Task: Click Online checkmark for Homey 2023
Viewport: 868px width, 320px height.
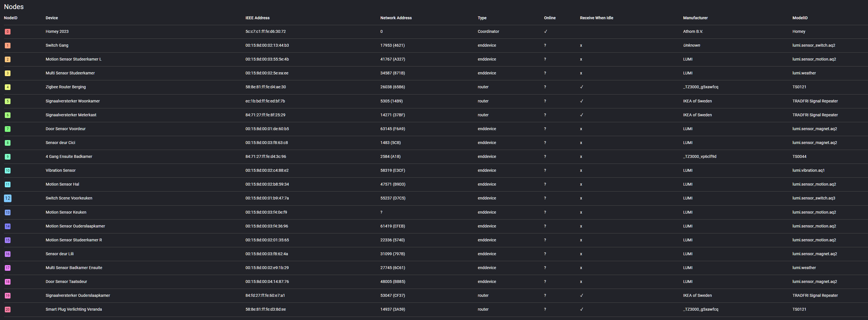Action: [x=546, y=32]
